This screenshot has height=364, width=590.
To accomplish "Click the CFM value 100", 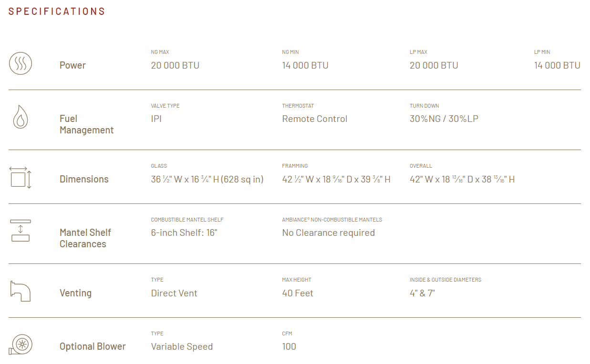I will pos(289,347).
